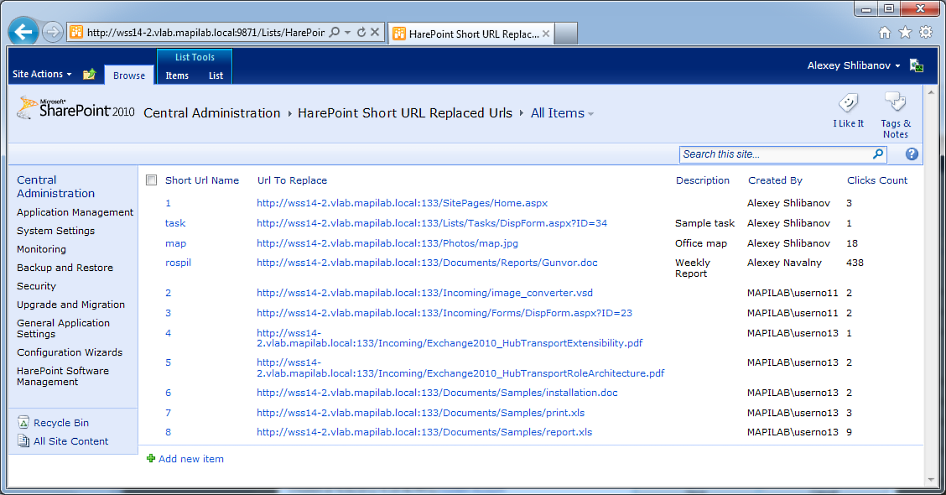The width and height of the screenshot is (946, 495).
Task: Open the List ribbon tab
Action: coord(216,75)
